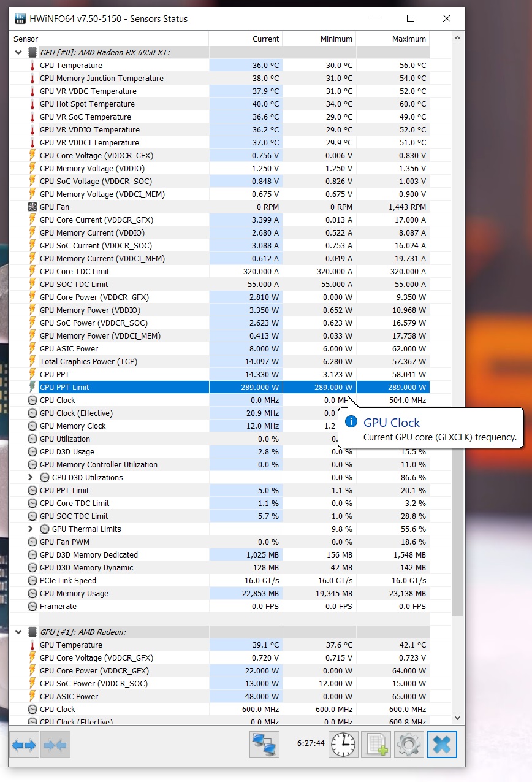Click lightning icon beside Total Graphics Power (TGP)

[32, 361]
